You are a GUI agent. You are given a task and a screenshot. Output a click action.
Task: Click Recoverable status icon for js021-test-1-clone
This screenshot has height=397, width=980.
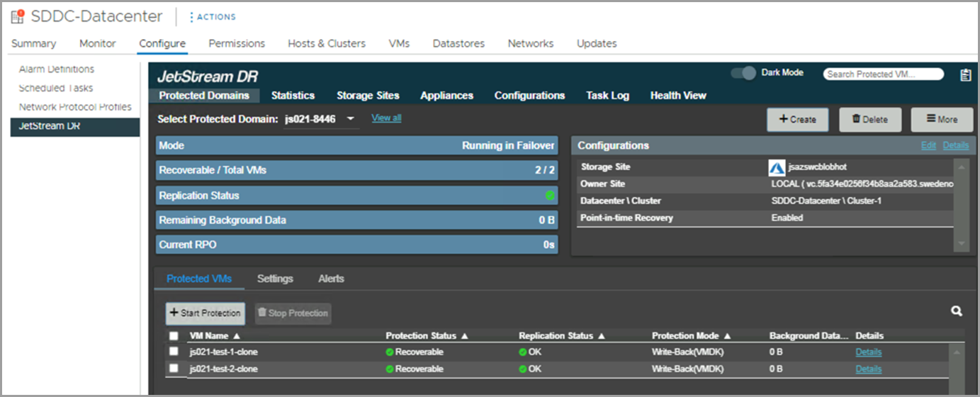[390, 352]
